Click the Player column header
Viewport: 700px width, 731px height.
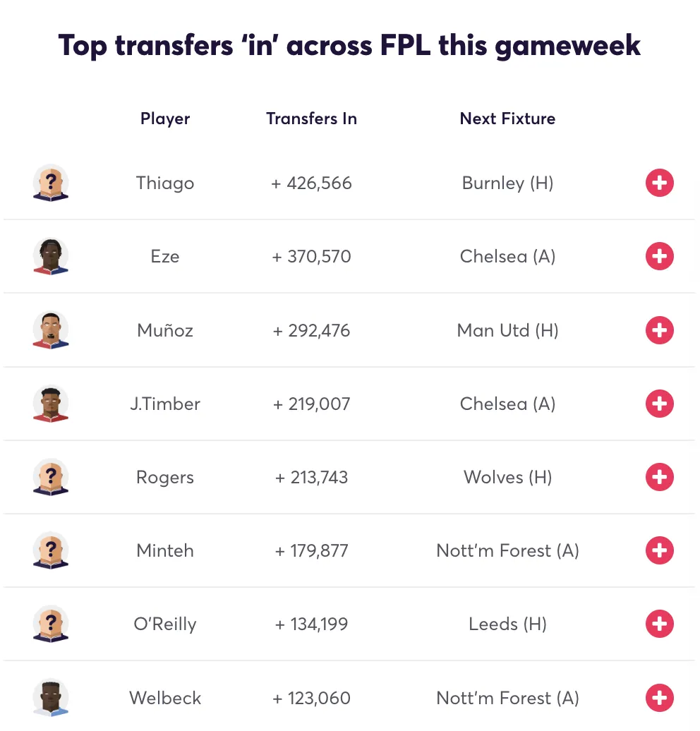coord(164,119)
